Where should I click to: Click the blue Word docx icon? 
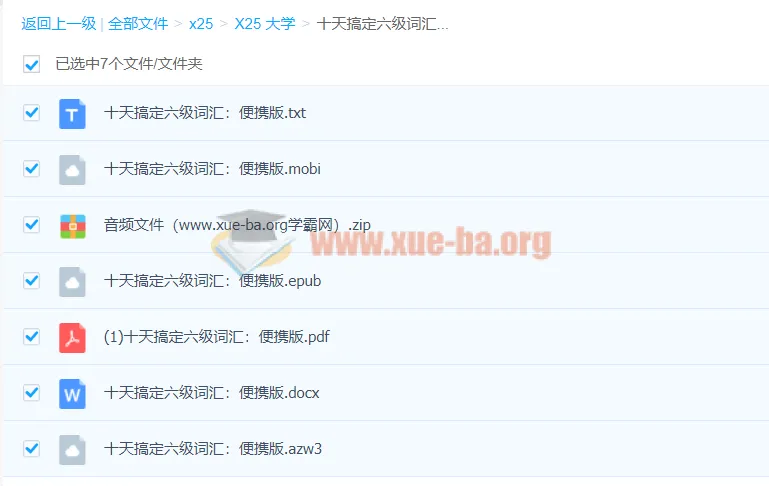(72, 394)
